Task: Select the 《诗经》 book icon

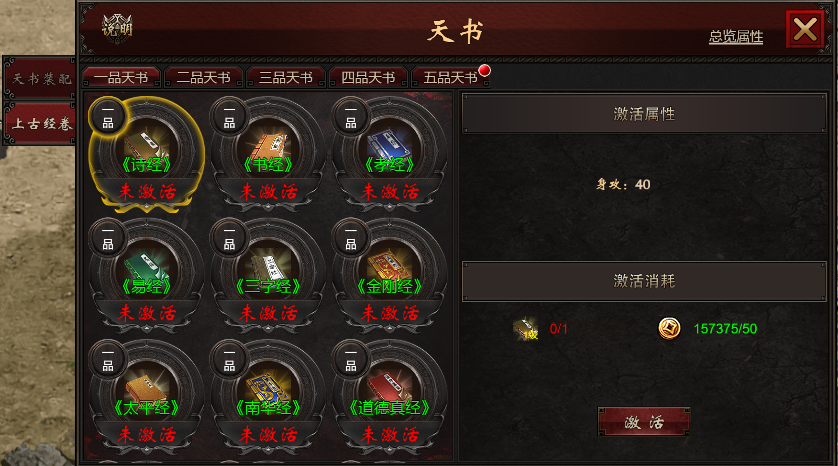Action: click(146, 145)
